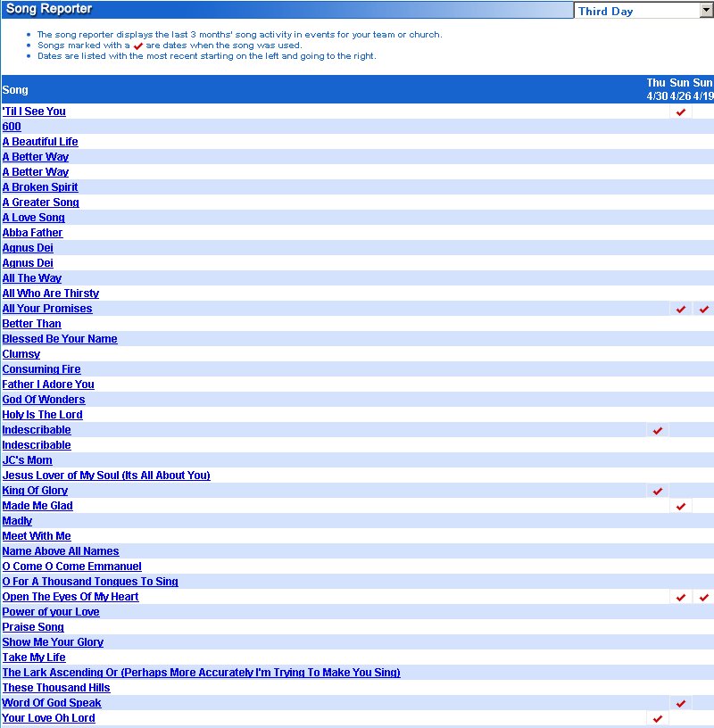
Task: Click the checkmark for 'Til I See You
Action: [x=681, y=112]
